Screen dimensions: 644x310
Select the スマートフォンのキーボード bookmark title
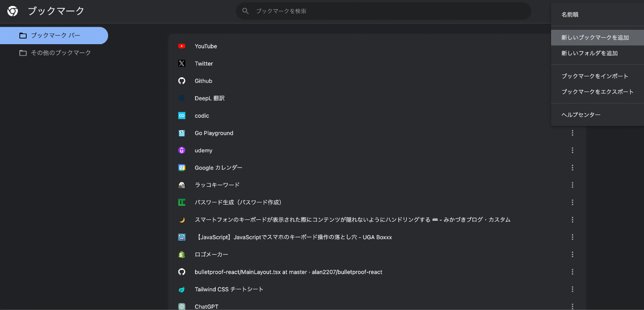[352, 220]
